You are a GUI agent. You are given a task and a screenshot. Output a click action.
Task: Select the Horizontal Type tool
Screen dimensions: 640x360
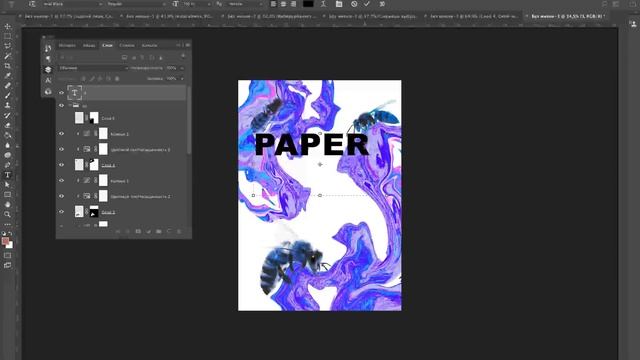point(7,175)
